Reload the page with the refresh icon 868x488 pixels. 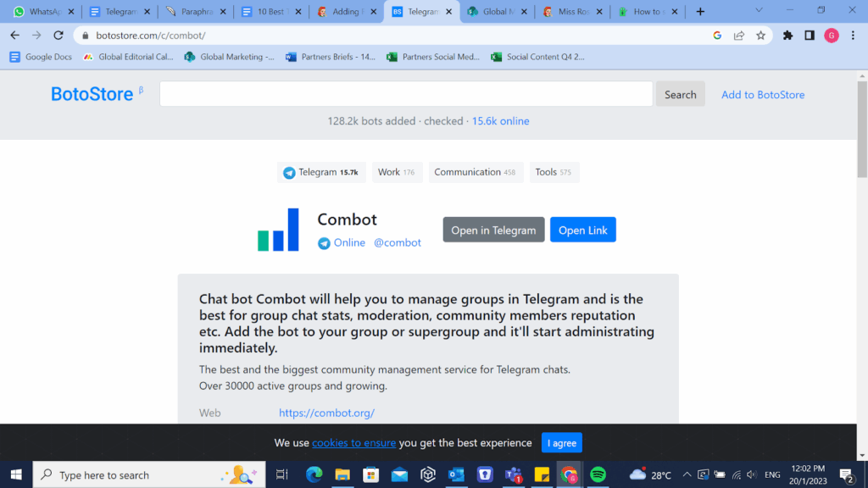pos(58,36)
